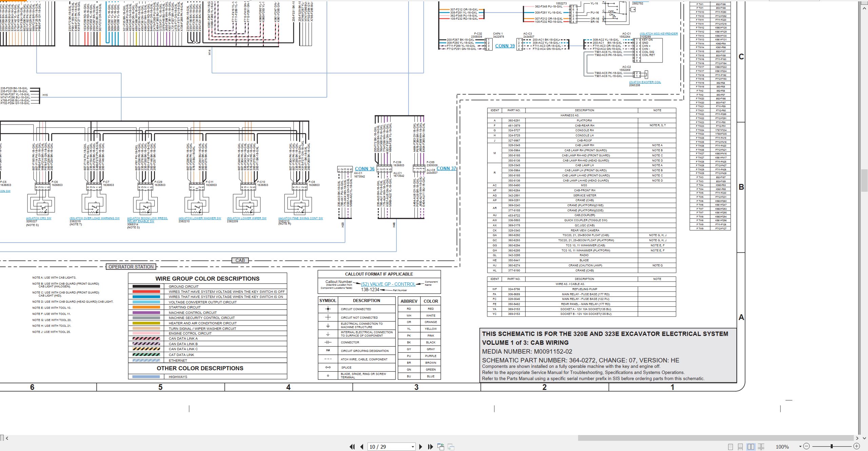868x451 pixels.
Task: Go to the next page
Action: coord(421,447)
